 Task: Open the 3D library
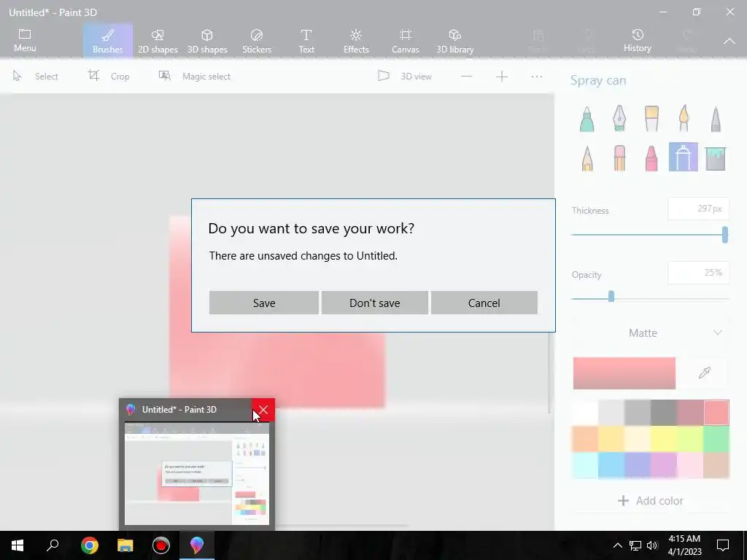[455, 41]
